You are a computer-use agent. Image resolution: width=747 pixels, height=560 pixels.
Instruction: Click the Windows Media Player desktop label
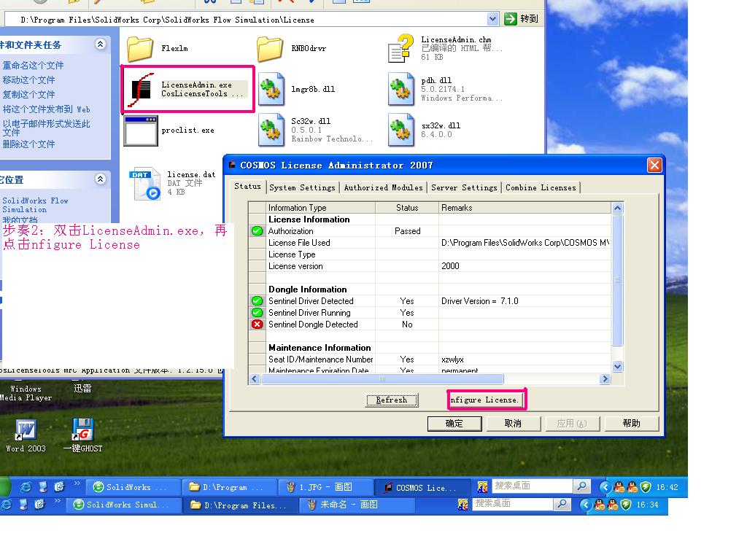(26, 393)
